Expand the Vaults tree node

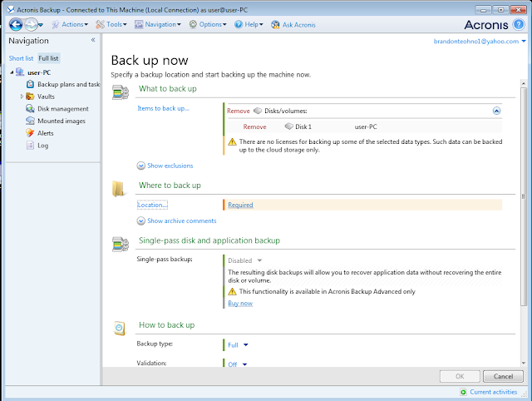point(22,97)
